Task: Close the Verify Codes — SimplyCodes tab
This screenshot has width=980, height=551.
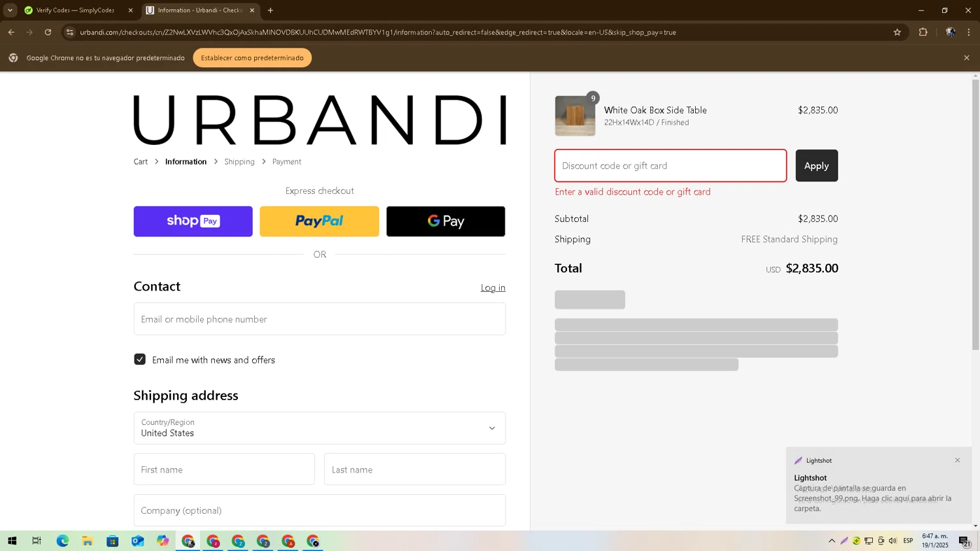Action: tap(130, 10)
